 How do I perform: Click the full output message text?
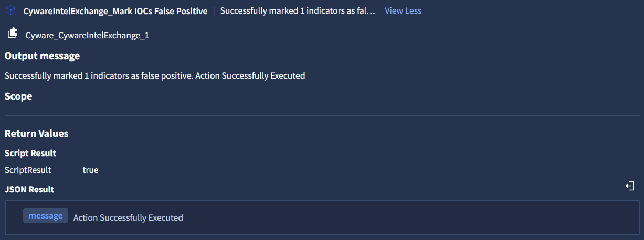pos(155,75)
